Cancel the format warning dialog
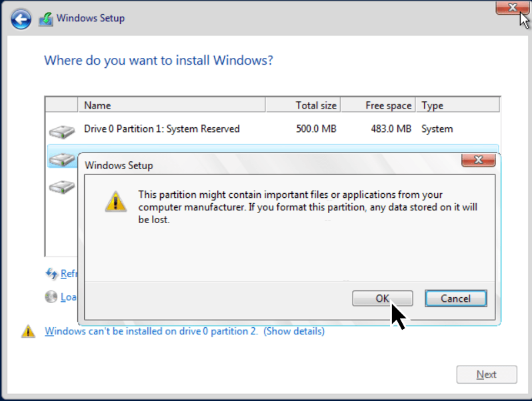Screen dimensions: 532x401 [x=455, y=298]
